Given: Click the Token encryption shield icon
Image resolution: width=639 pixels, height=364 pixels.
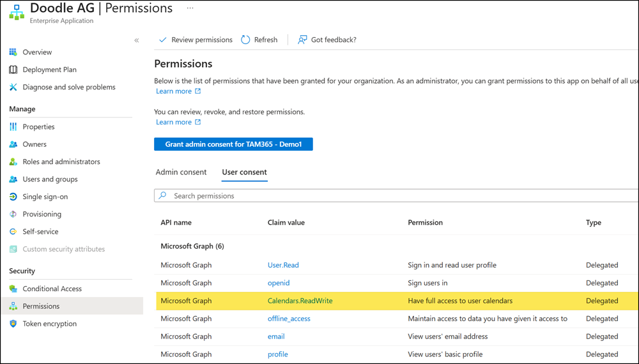Looking at the screenshot, I should tap(13, 324).
